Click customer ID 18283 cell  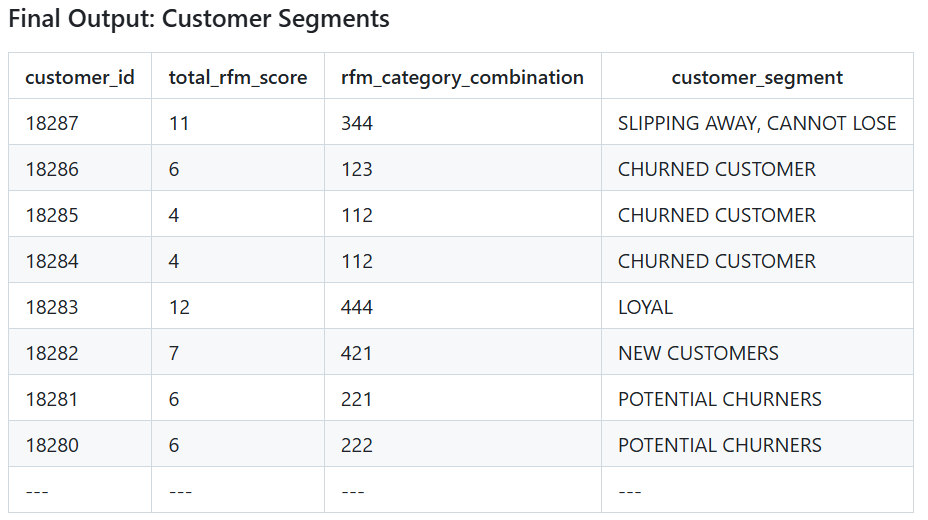coord(52,307)
